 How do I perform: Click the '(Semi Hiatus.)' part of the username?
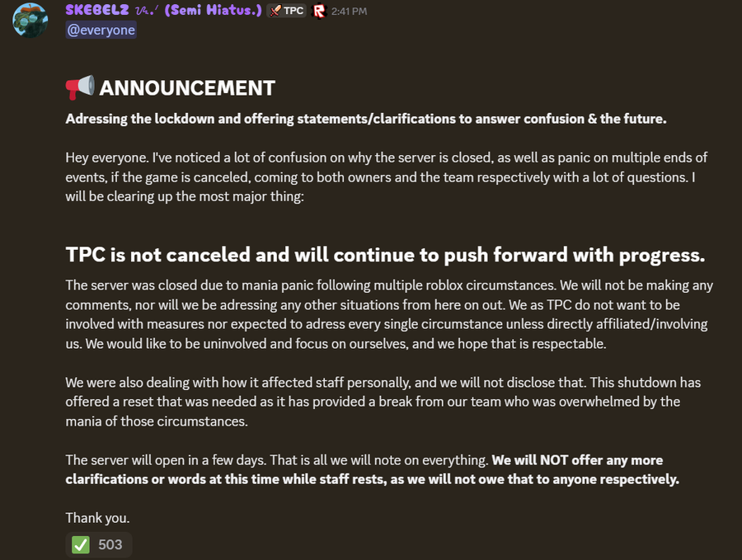[x=216, y=11]
